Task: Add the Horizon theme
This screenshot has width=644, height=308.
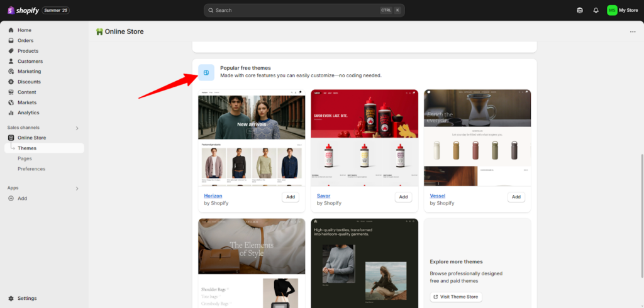Action: tap(290, 197)
